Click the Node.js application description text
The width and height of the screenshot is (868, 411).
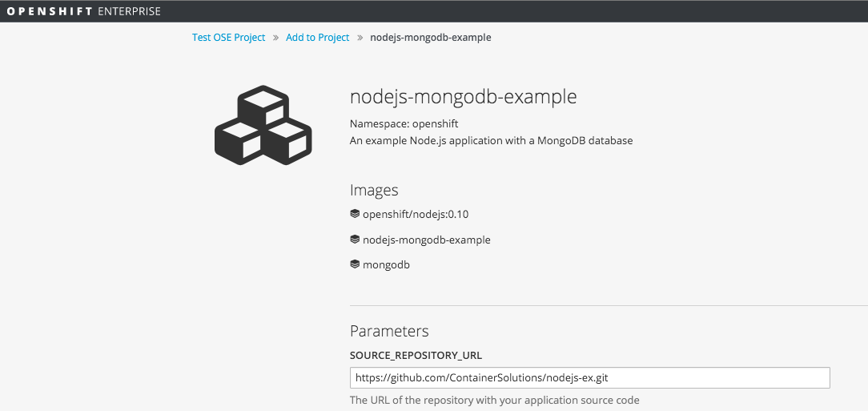coord(491,140)
